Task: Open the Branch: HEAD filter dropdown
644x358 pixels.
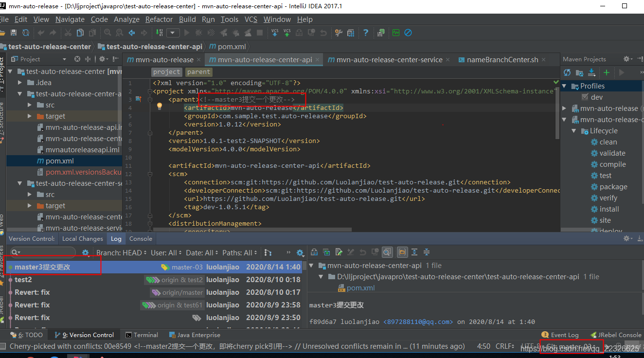Action: tap(122, 252)
